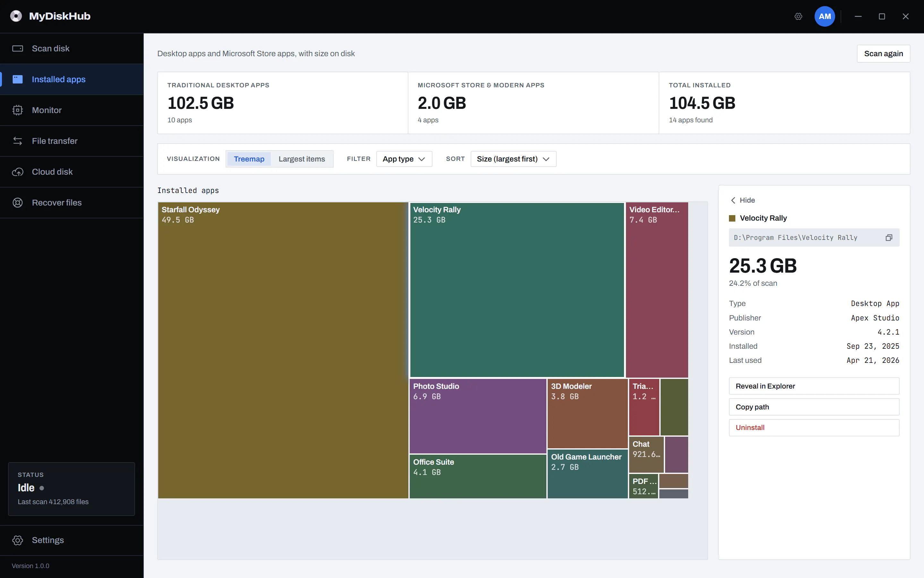
Task: Open the File transfer section
Action: [x=72, y=141]
